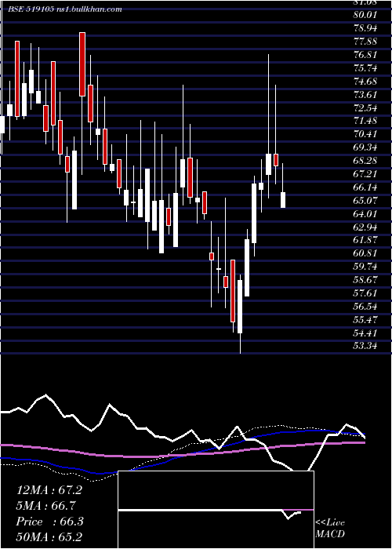Viewport: 392px width, 549px height.
Task: Click the tallest red candlestick reaching 78.94
Action: (x=82, y=64)
